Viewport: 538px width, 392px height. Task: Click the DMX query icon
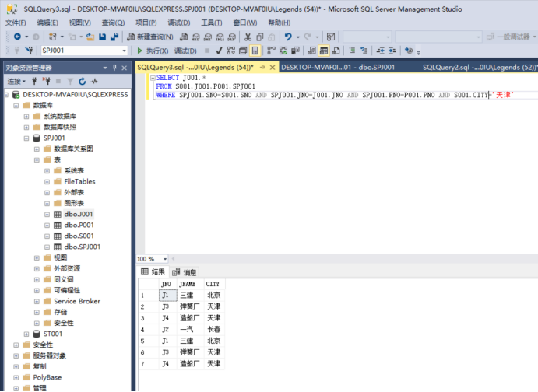pos(208,37)
